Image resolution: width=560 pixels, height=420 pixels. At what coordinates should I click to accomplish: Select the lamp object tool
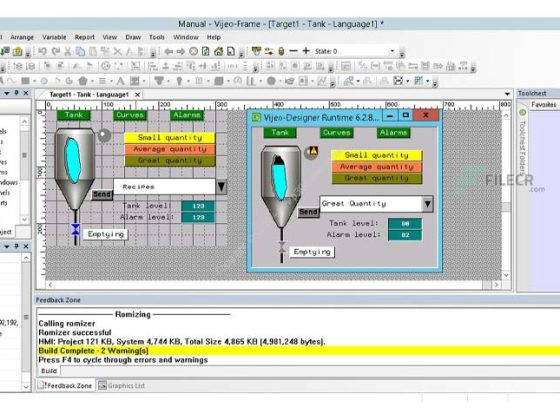point(180,81)
